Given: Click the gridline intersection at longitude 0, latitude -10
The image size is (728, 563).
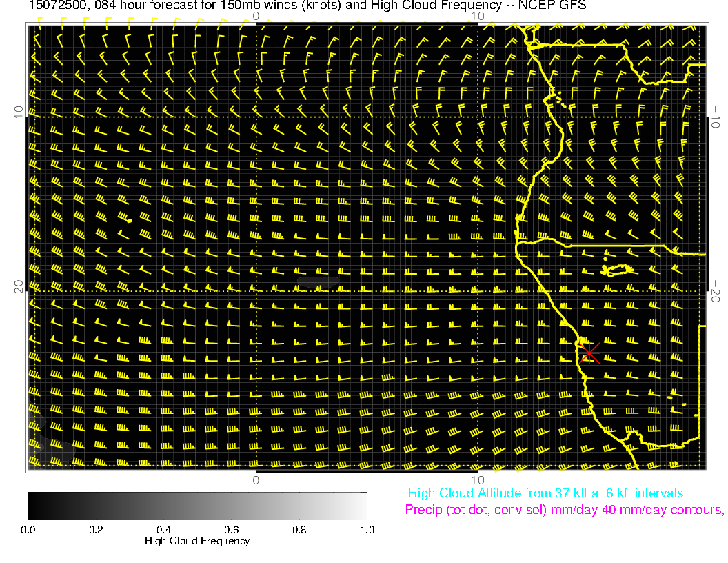Looking at the screenshot, I should 256,116.
